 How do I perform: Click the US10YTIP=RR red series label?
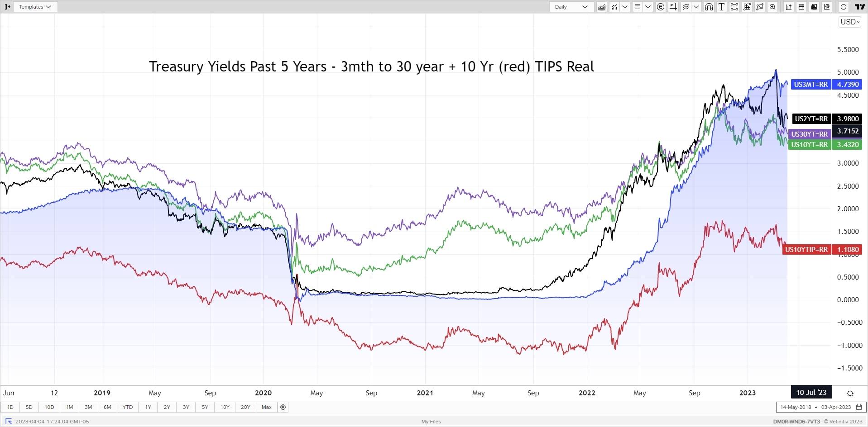(806, 250)
